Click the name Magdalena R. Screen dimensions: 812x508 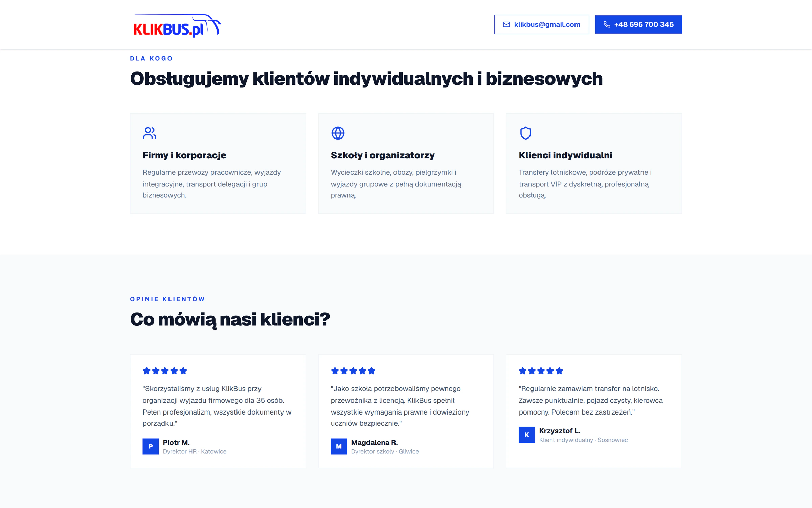click(374, 442)
